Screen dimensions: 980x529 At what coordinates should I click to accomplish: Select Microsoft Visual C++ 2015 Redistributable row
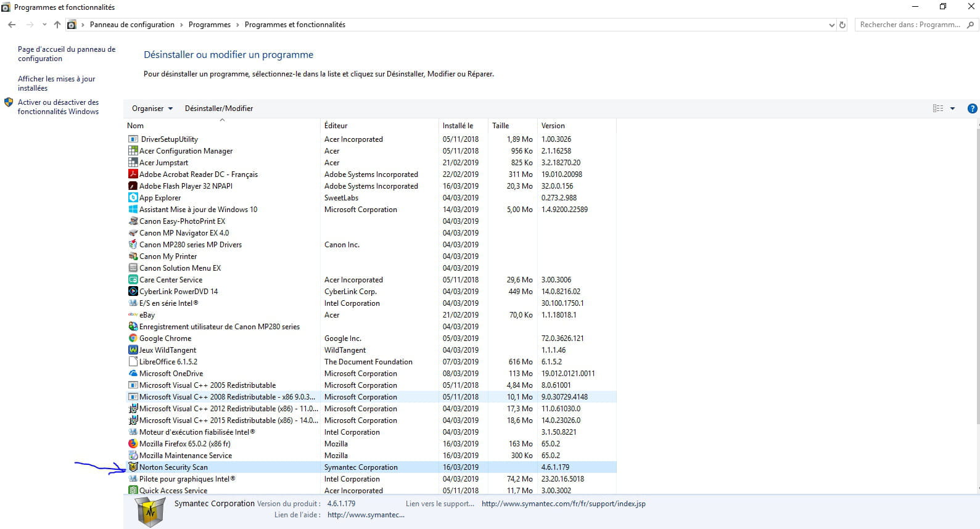(x=371, y=420)
